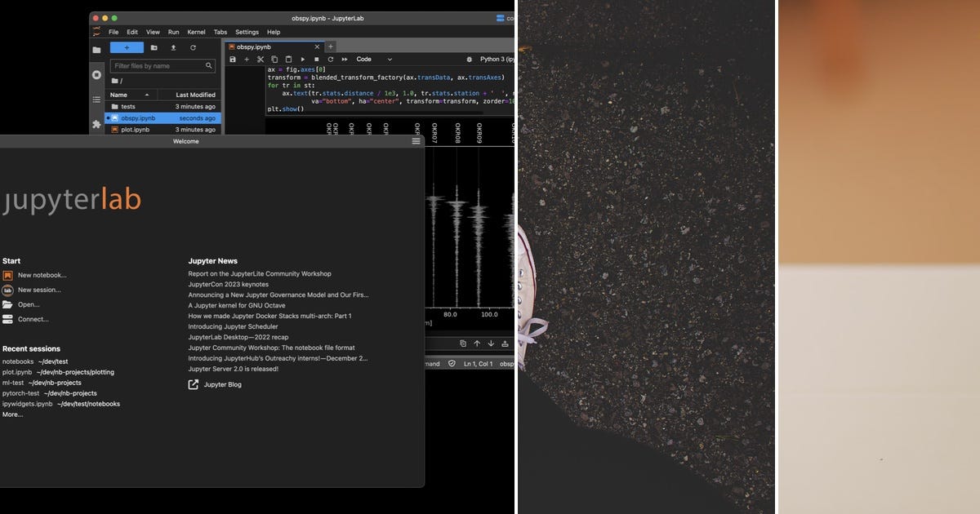Interrupt the kernel with stop icon
This screenshot has width=980, height=514.
click(317, 60)
